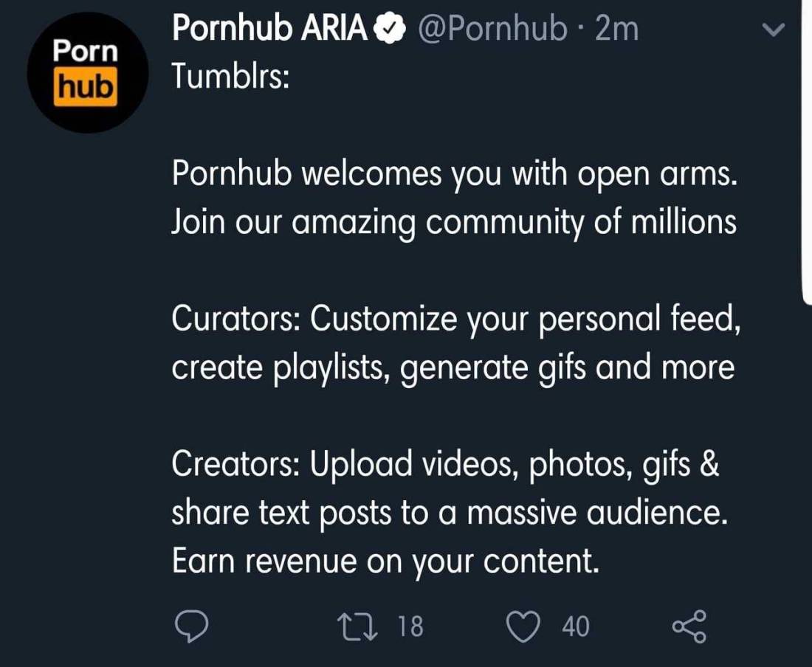Viewport: 812px width, 667px height.
Task: Click the "Creators: Upload videos, photos" line
Action: (x=445, y=465)
